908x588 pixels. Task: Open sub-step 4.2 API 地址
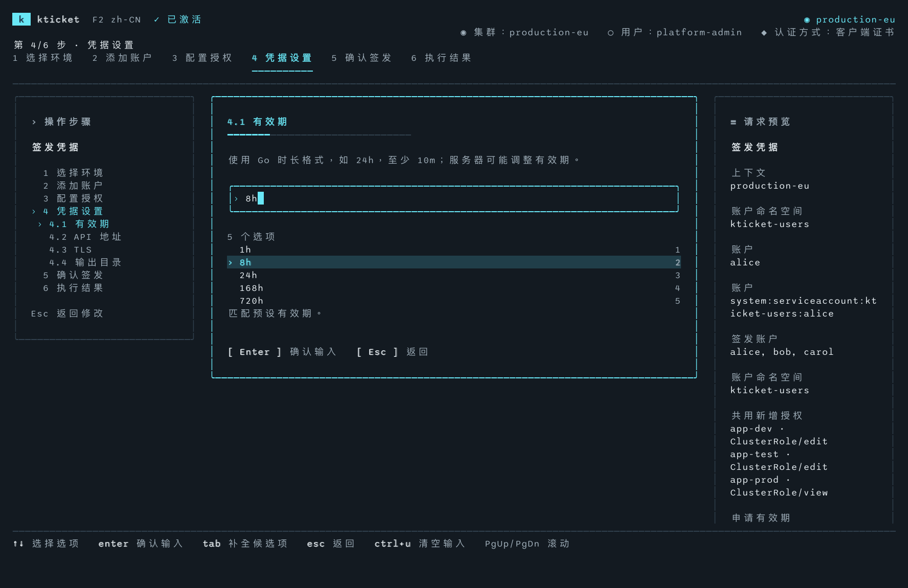pos(85,237)
